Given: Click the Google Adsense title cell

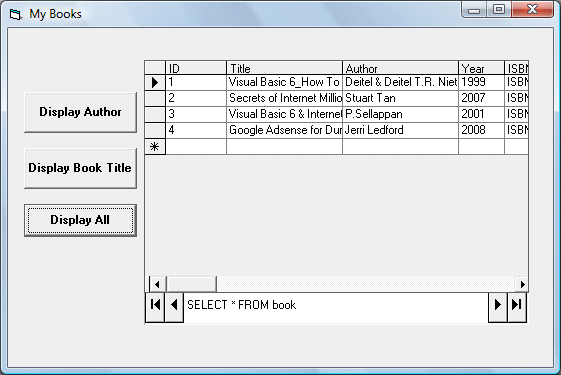Looking at the screenshot, I should tap(284, 130).
